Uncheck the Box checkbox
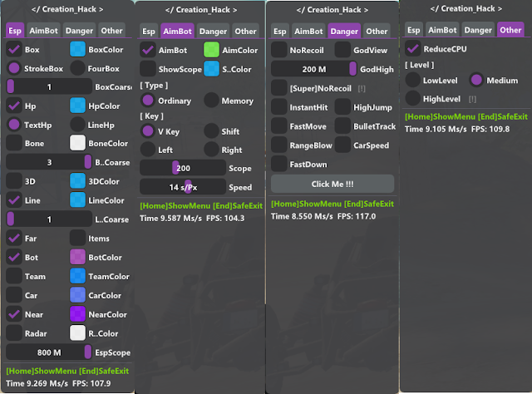Screen dimensions: 532x394 [14, 50]
